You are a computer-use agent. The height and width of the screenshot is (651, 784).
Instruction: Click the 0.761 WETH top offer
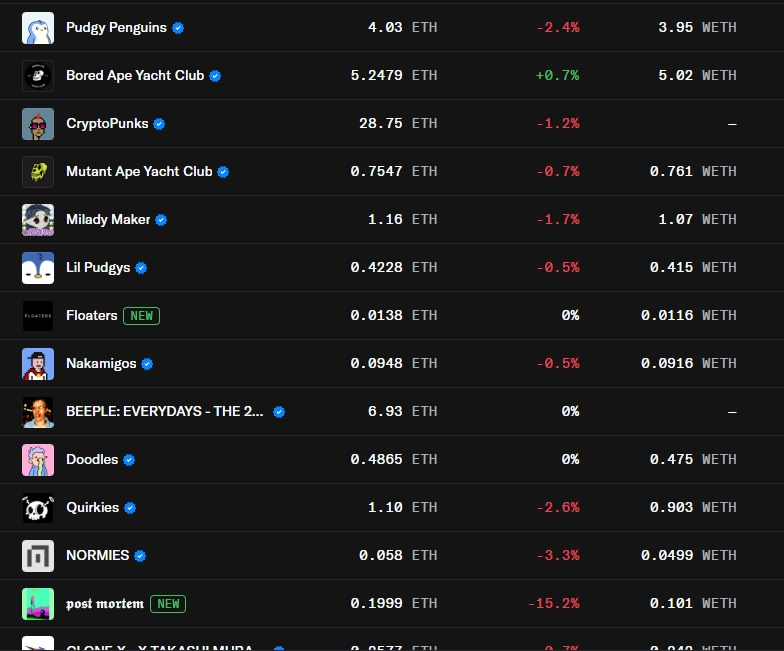693,172
